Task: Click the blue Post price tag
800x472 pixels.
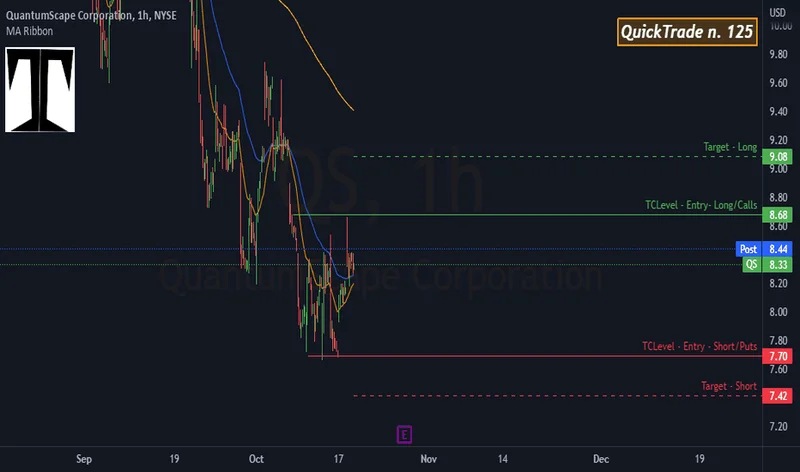Action: point(747,248)
